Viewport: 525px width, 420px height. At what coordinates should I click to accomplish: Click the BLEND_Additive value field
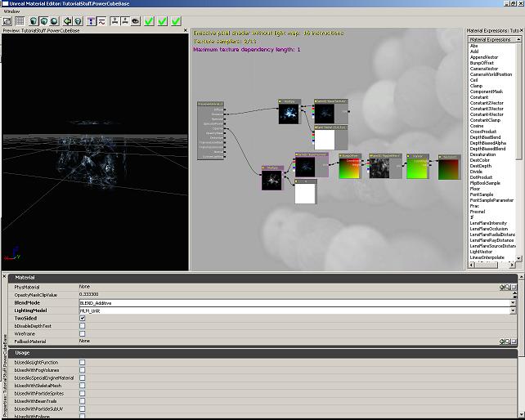(294, 303)
